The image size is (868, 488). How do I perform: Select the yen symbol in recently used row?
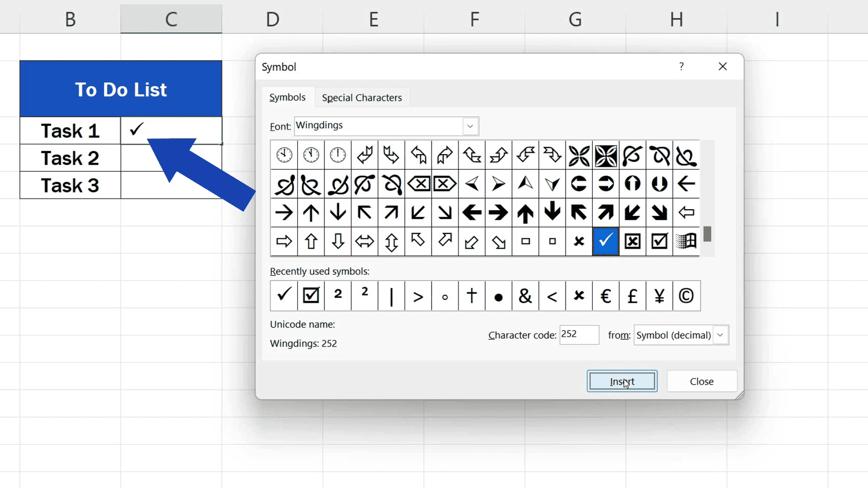click(x=659, y=296)
